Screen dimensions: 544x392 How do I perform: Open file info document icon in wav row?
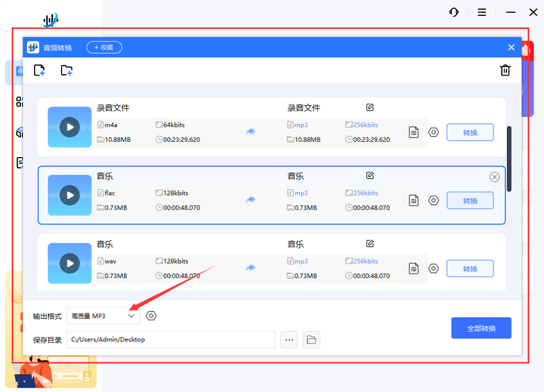tap(413, 268)
